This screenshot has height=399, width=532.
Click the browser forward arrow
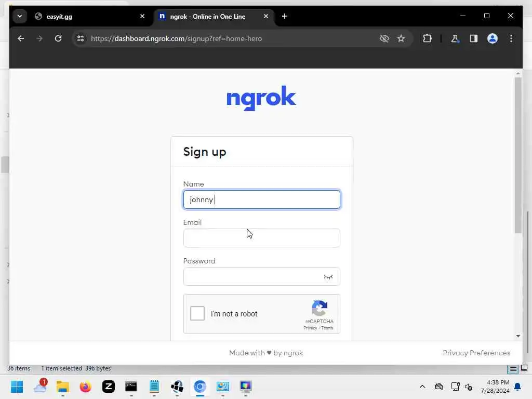pyautogui.click(x=39, y=38)
